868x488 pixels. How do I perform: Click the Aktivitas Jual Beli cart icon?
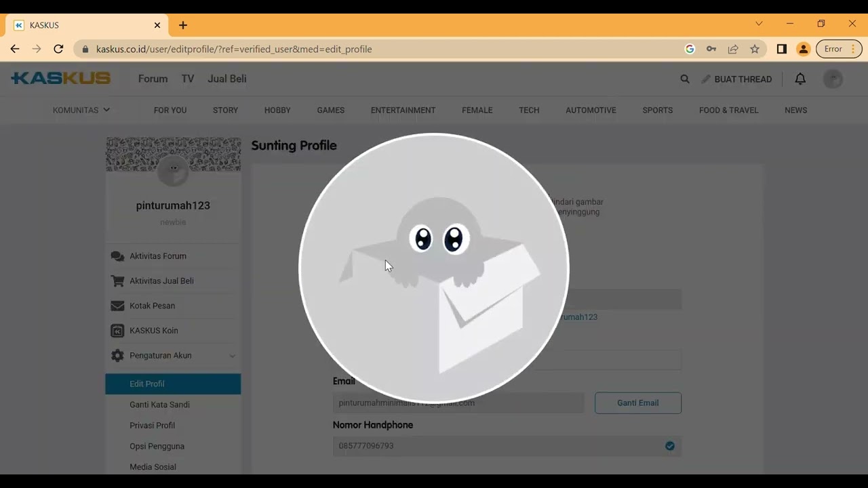[117, 281]
